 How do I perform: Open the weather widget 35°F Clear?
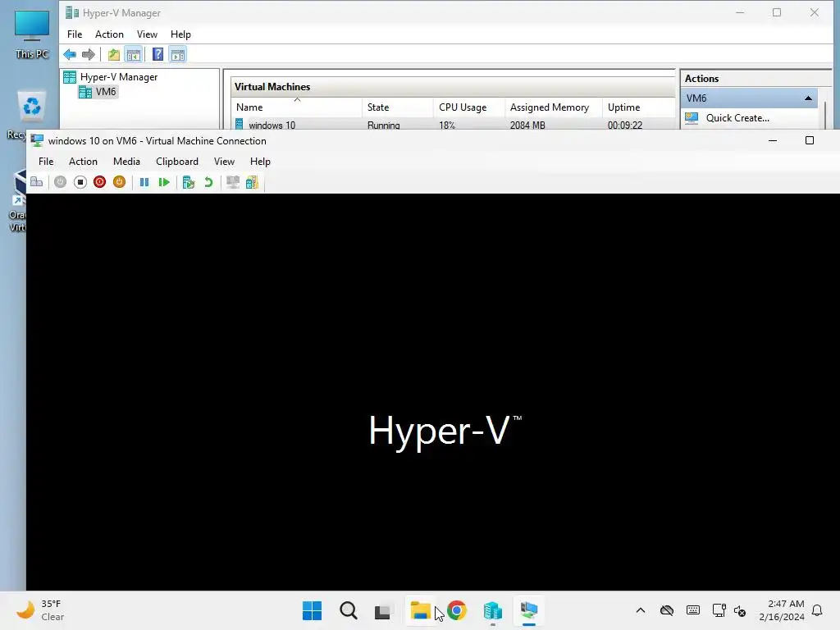click(41, 610)
